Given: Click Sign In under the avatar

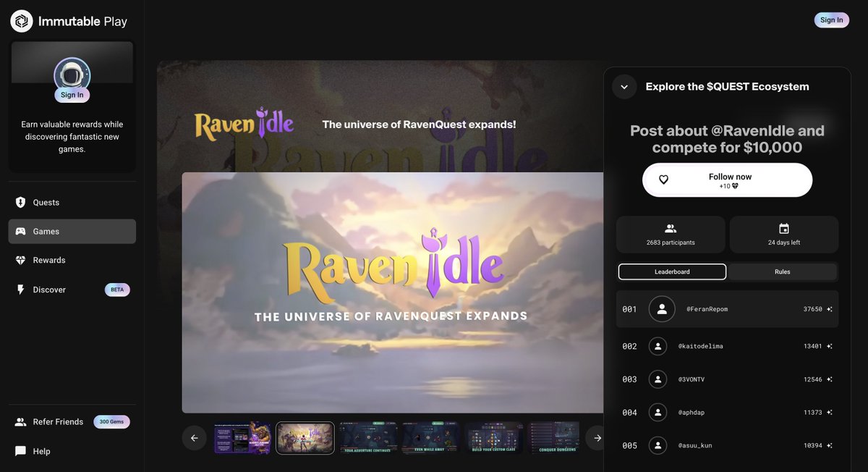Looking at the screenshot, I should 72,95.
